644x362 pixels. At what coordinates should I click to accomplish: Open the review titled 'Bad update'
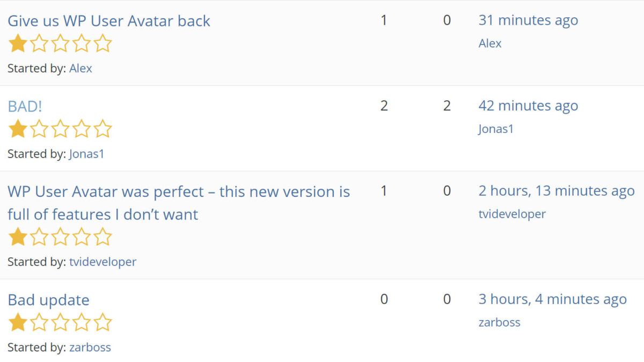(48, 300)
